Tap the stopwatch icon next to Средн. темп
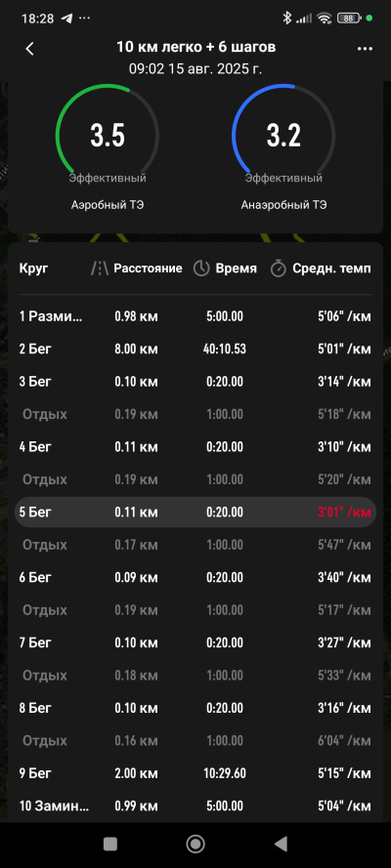The image size is (391, 868). (x=278, y=269)
